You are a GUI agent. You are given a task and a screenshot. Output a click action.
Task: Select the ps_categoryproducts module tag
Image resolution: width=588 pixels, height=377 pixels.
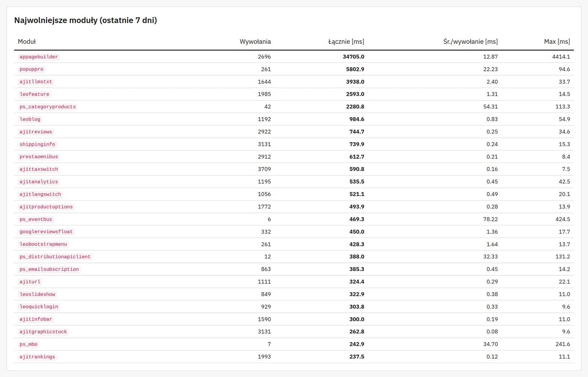(x=48, y=107)
